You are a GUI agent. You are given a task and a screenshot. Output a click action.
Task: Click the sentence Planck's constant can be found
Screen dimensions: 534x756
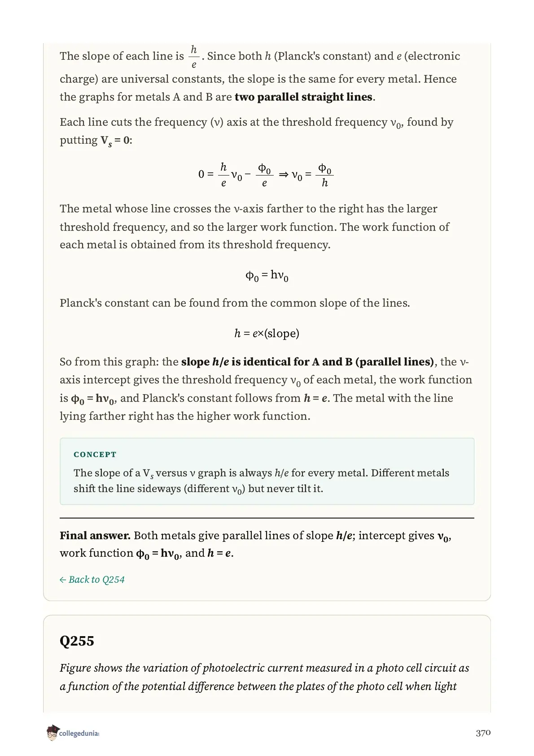pyautogui.click(x=235, y=303)
